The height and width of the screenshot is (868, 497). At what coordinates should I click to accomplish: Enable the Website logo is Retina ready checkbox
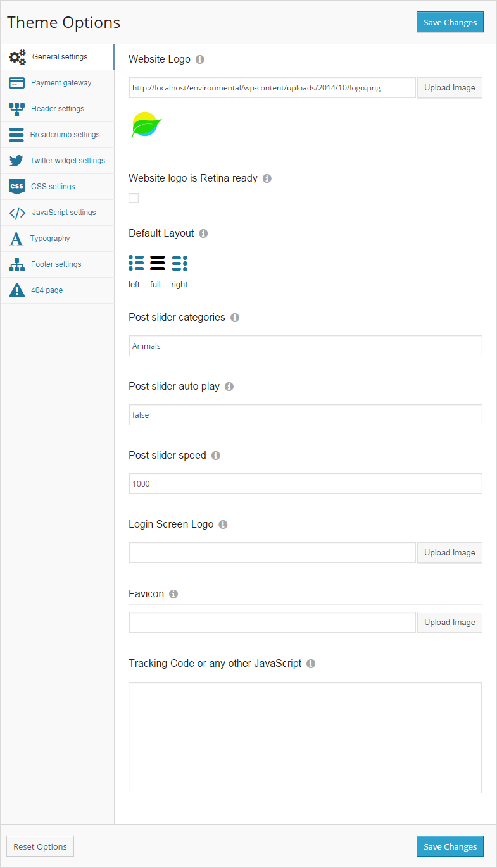(x=134, y=199)
